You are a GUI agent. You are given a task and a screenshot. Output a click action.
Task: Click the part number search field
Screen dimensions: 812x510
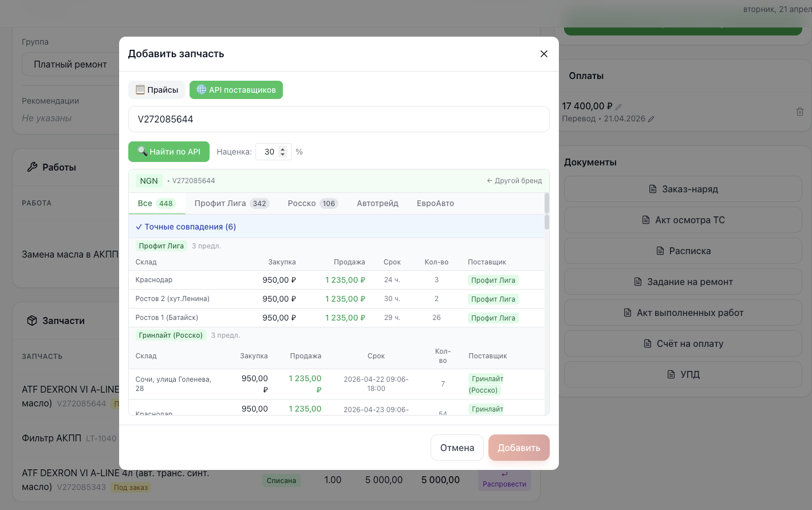pos(338,119)
